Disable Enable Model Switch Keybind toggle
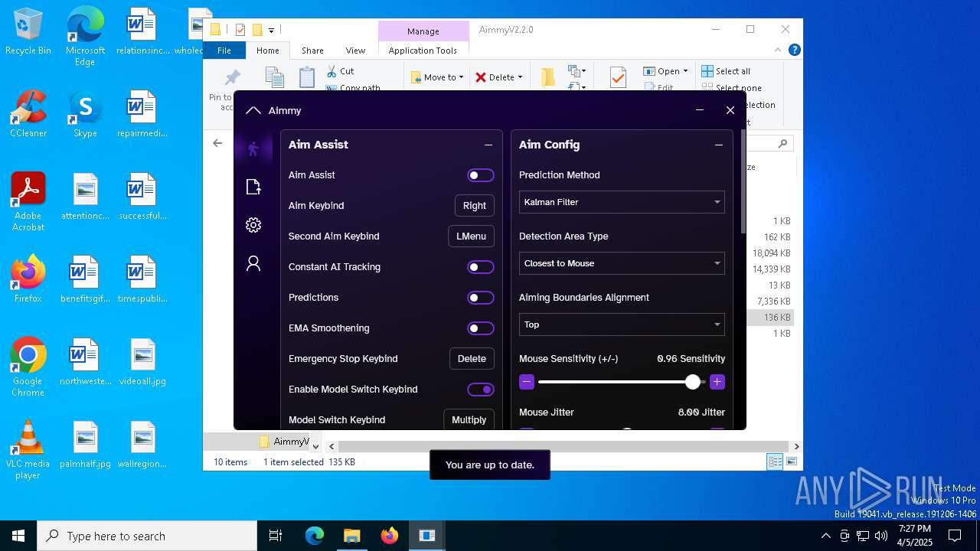This screenshot has width=980, height=551. pyautogui.click(x=481, y=390)
